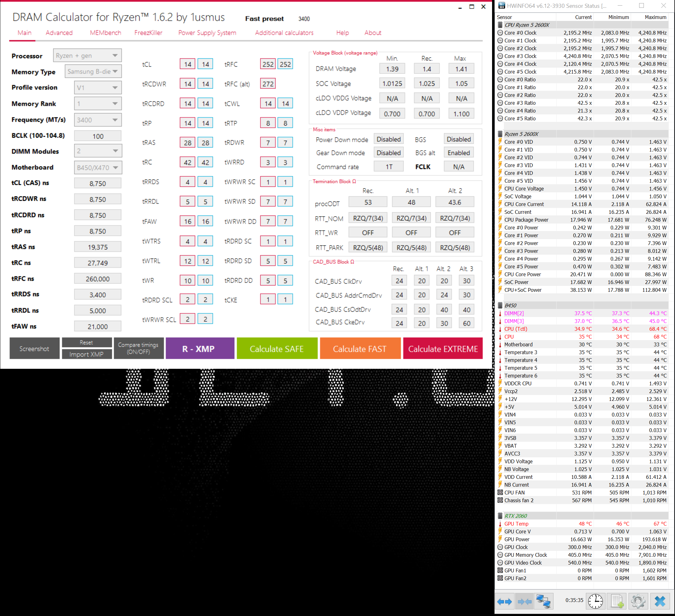Expand the Processor dropdown
The height and width of the screenshot is (616, 675).
pos(87,55)
